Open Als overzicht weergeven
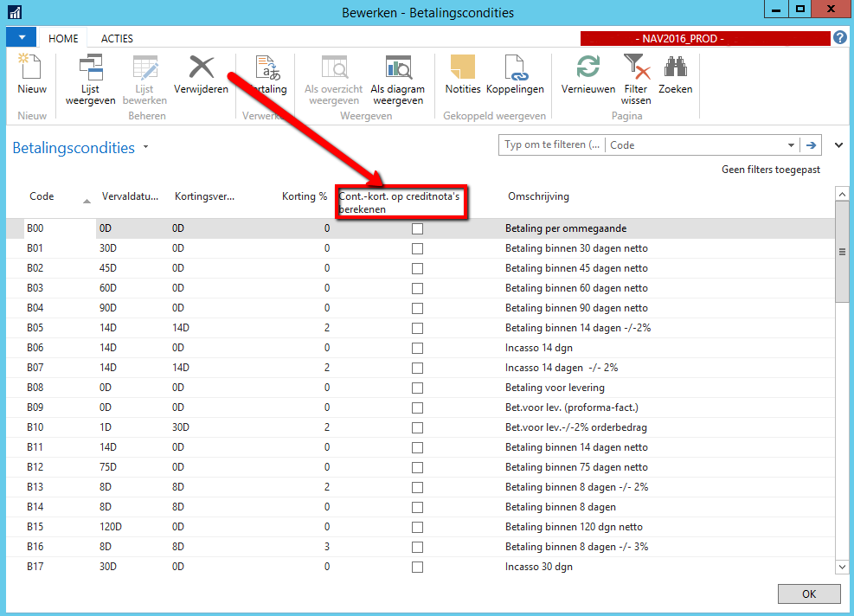The image size is (854, 616). tap(333, 80)
